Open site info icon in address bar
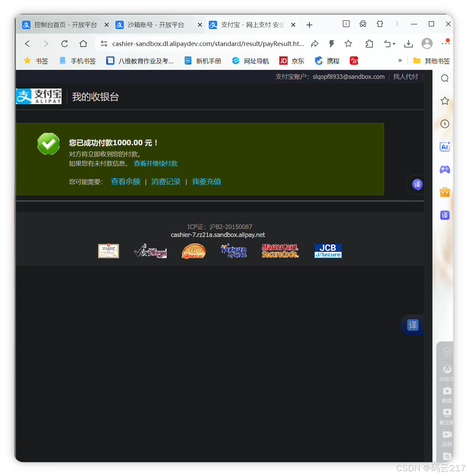This screenshot has height=476, width=467. (x=104, y=44)
